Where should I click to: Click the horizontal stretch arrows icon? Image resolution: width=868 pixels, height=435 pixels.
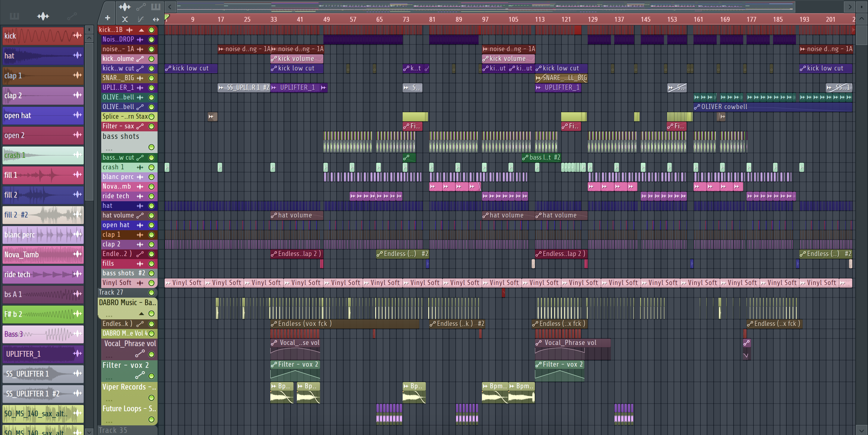tap(156, 19)
